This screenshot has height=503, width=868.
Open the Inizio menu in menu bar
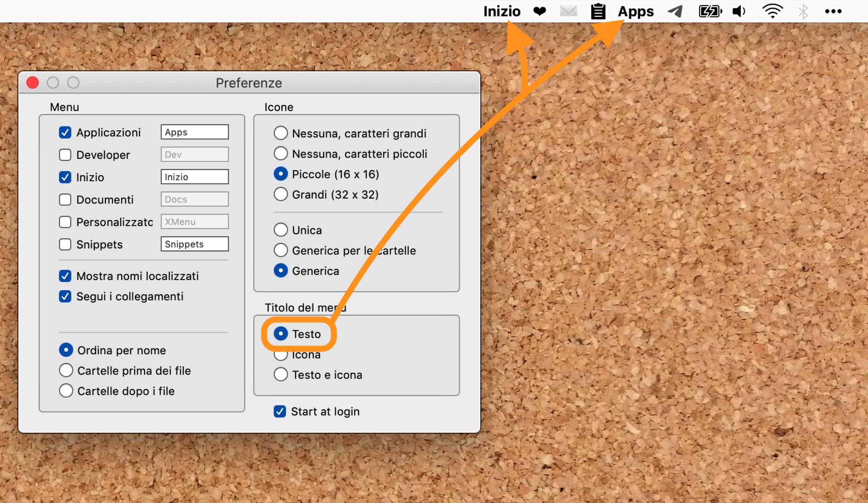[x=502, y=12]
